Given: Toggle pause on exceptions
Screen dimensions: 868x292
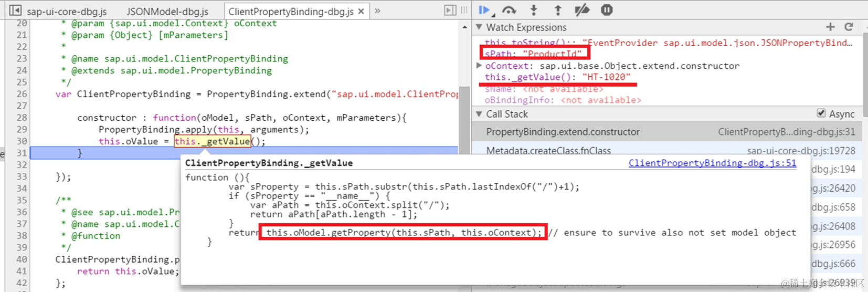Looking at the screenshot, I should coord(607,10).
